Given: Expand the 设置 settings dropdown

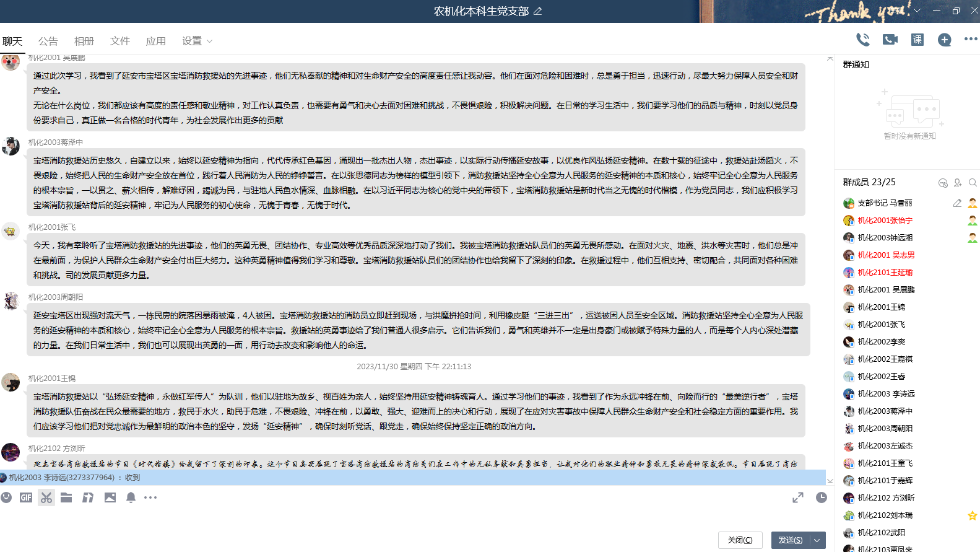Looking at the screenshot, I should [x=197, y=41].
